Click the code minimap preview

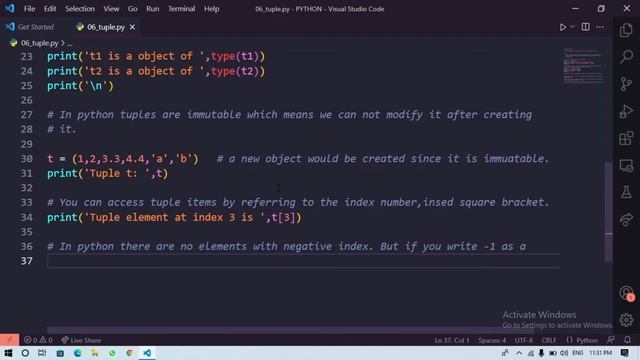click(x=583, y=65)
